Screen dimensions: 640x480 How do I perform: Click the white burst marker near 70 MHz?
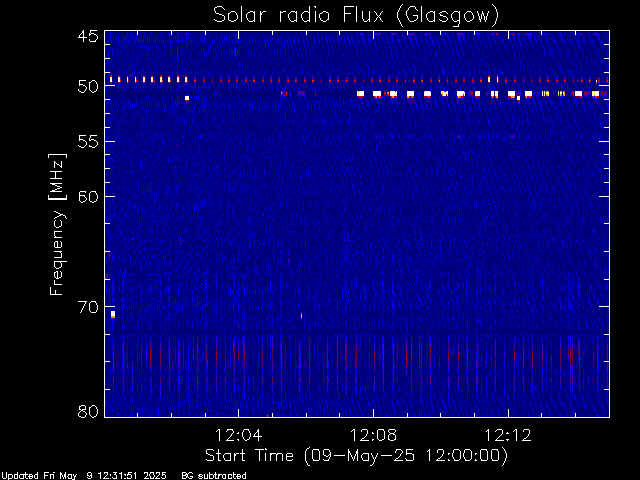coord(113,314)
